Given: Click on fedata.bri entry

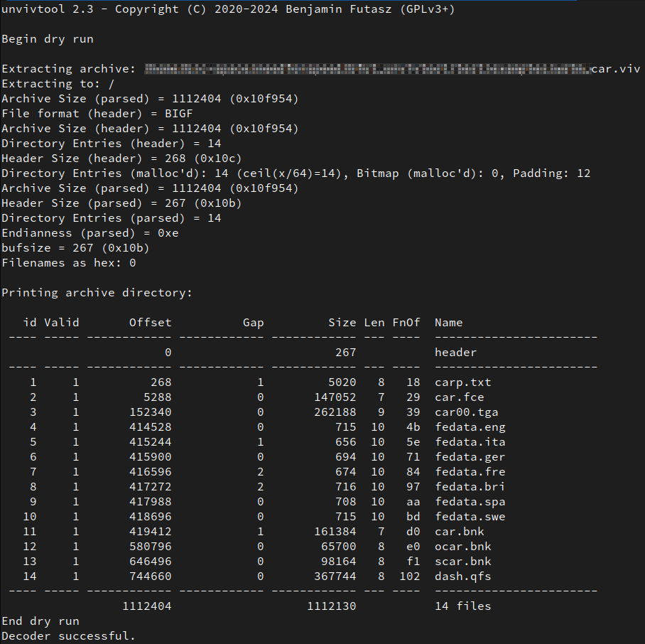Looking at the screenshot, I should (470, 487).
